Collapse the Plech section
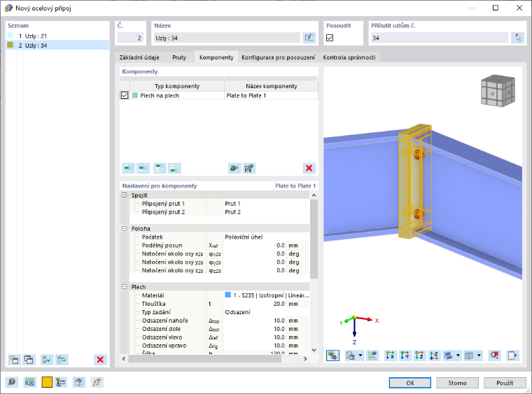This screenshot has height=394, width=532. (125, 287)
